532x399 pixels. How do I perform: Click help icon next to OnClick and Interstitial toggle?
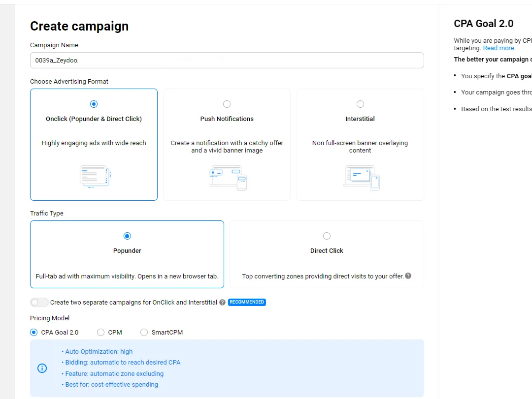[x=223, y=302]
